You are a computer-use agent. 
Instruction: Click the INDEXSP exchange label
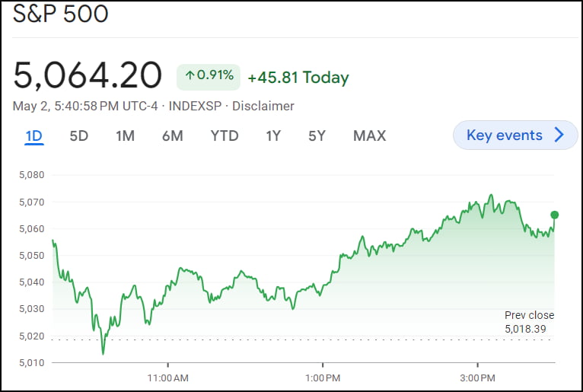pyautogui.click(x=195, y=106)
